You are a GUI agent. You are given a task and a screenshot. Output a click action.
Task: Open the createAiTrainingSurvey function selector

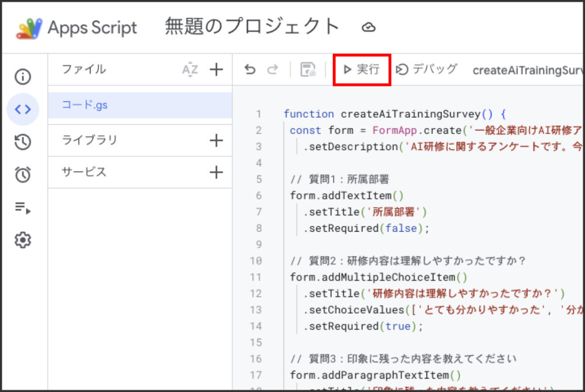coord(529,70)
